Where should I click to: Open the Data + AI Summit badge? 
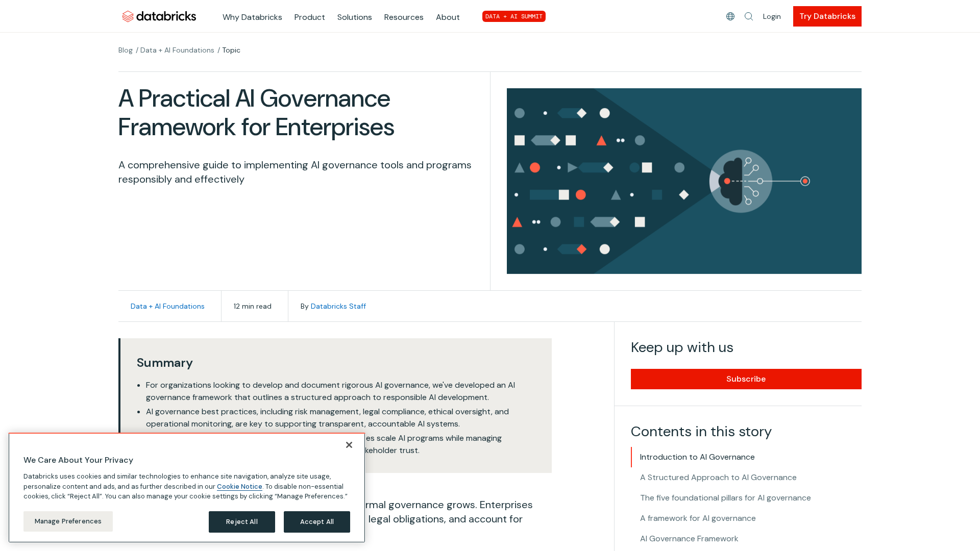[513, 16]
